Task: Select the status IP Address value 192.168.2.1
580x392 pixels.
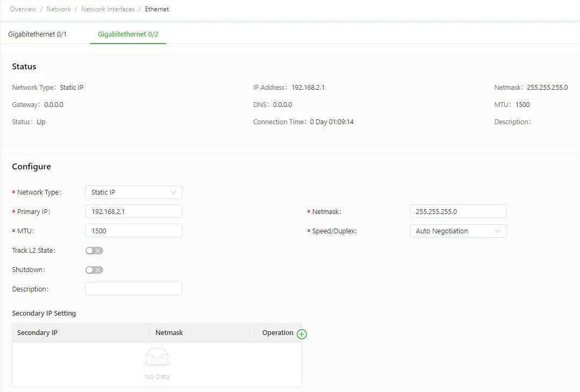Action: pyautogui.click(x=308, y=87)
